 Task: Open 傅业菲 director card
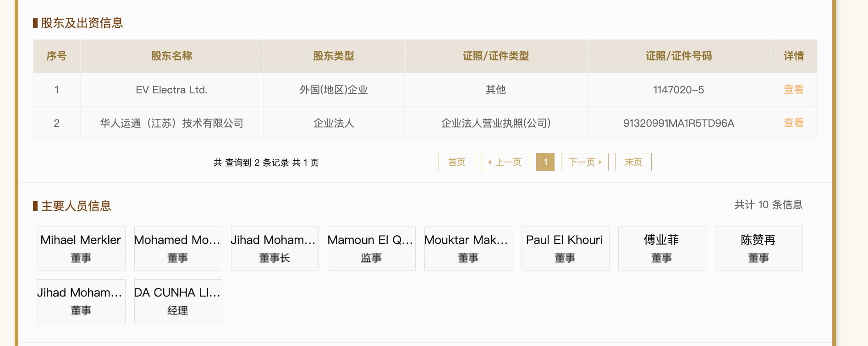(661, 248)
